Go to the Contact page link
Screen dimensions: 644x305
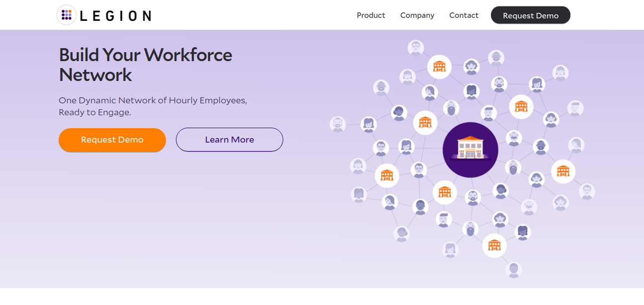pos(464,15)
